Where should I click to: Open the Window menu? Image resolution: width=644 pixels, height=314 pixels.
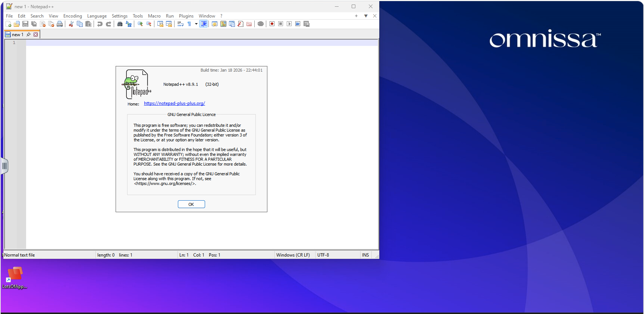207,16
